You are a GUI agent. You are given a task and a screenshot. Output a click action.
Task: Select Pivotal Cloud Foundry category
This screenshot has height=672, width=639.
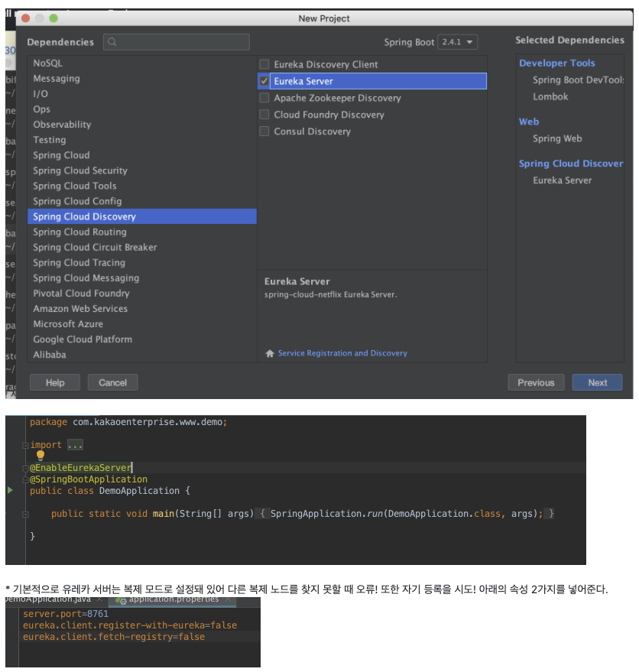[142, 294]
